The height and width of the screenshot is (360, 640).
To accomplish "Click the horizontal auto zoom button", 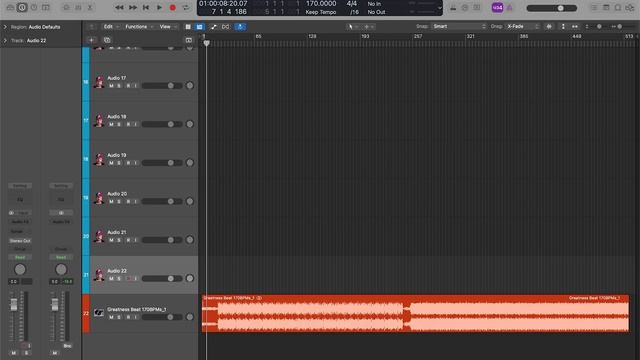I will pos(575,27).
